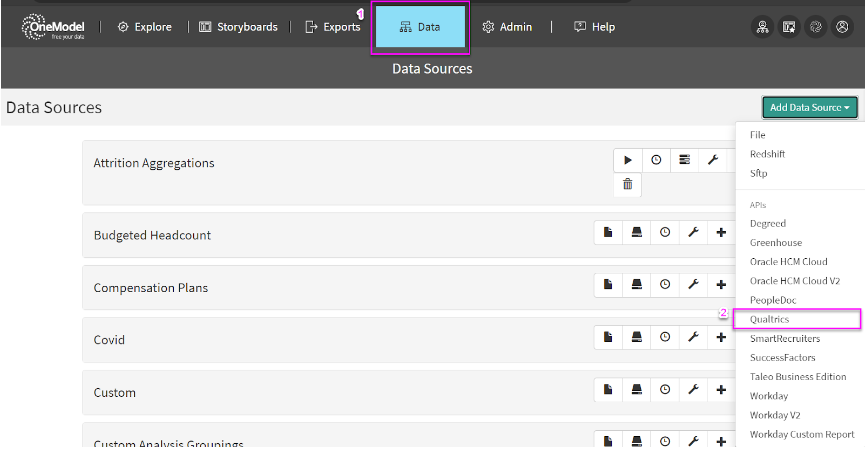Viewport: 867px width, 458px height.
Task: Delete Attrition Aggregations using trash icon
Action: (x=628, y=184)
